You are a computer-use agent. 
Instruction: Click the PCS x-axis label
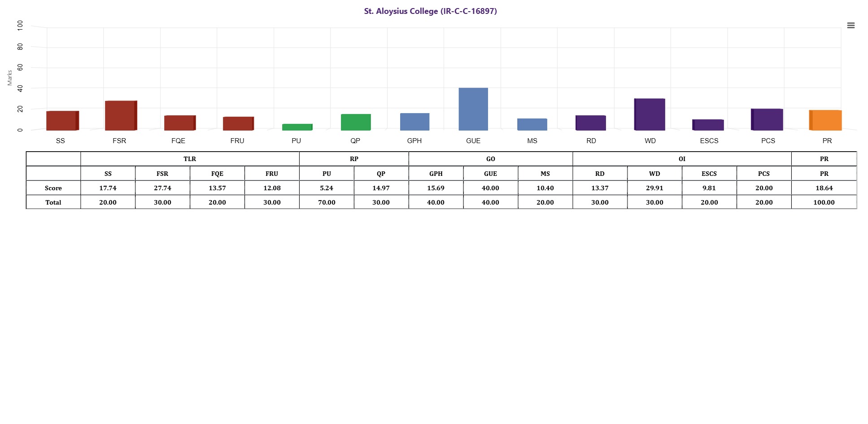coord(768,141)
